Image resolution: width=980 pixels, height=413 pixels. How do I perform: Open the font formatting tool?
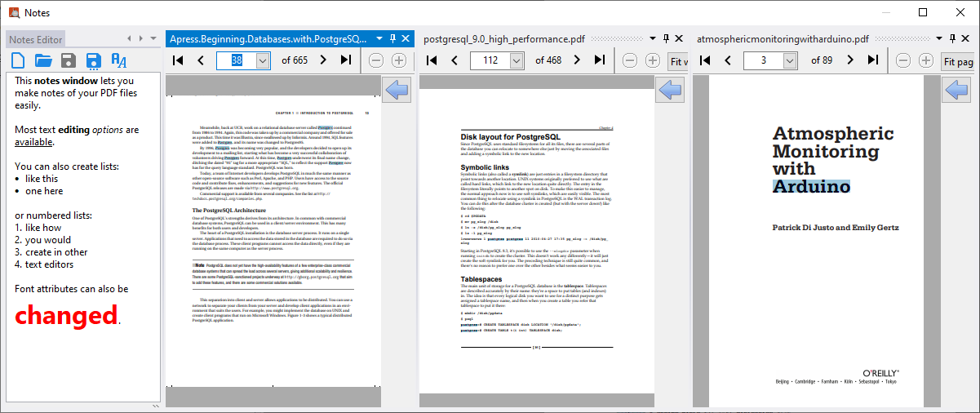coord(119,60)
